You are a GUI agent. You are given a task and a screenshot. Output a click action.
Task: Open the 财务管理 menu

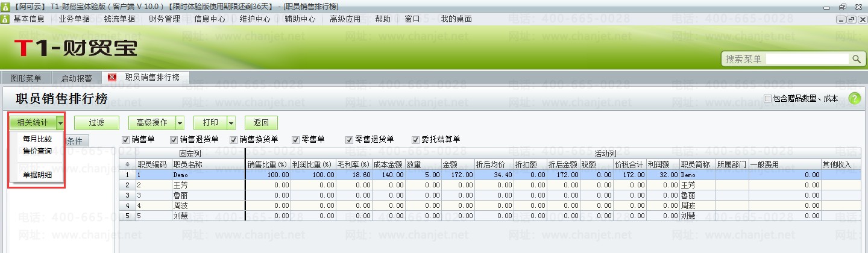165,19
